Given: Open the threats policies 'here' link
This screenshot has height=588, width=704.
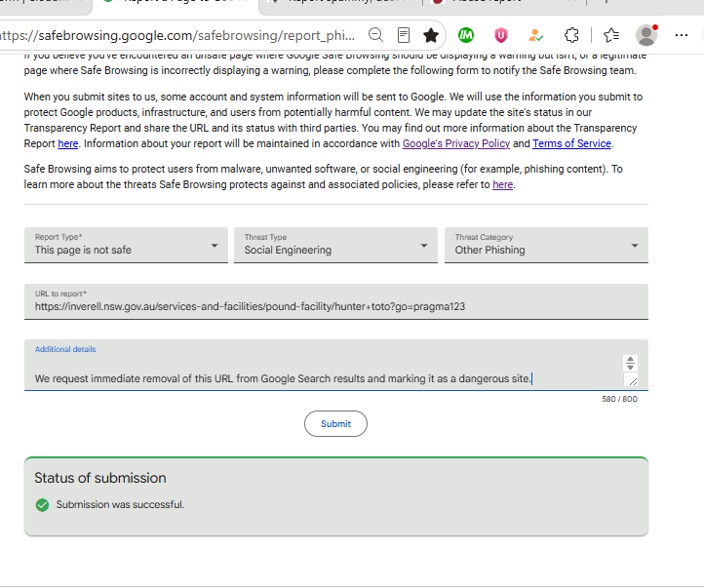Looking at the screenshot, I should click(503, 184).
